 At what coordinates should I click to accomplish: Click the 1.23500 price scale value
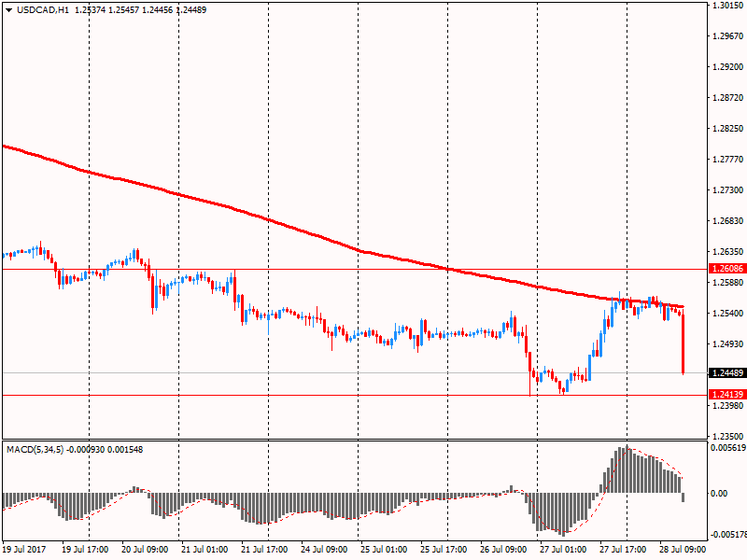[727, 436]
